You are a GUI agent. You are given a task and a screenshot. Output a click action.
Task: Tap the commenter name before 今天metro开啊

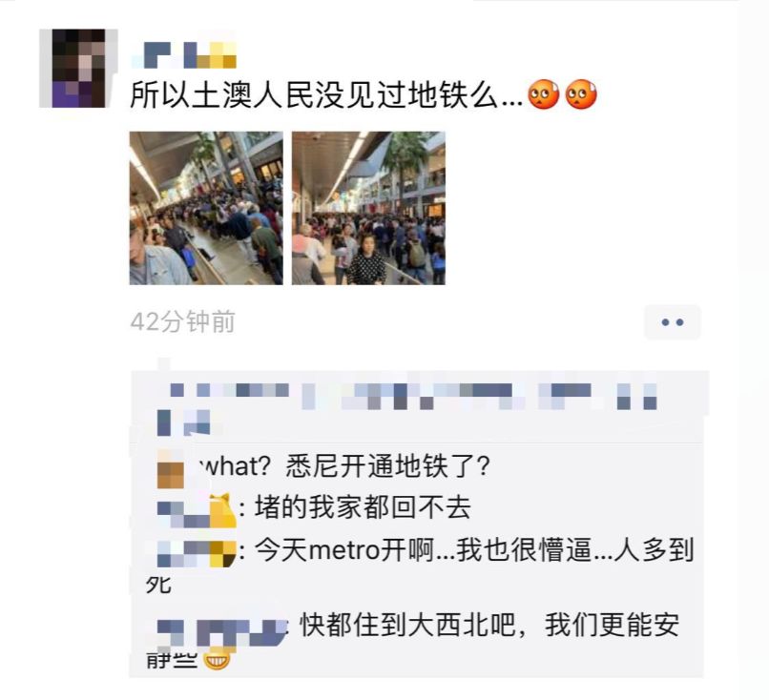point(197,553)
